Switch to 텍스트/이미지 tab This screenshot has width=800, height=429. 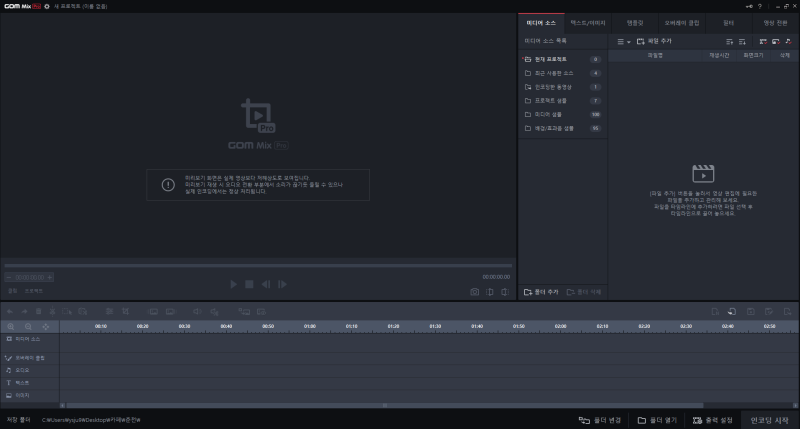tap(588, 23)
